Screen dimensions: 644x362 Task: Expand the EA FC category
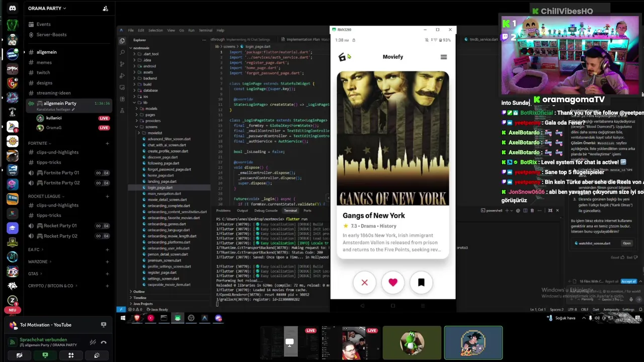(35, 250)
